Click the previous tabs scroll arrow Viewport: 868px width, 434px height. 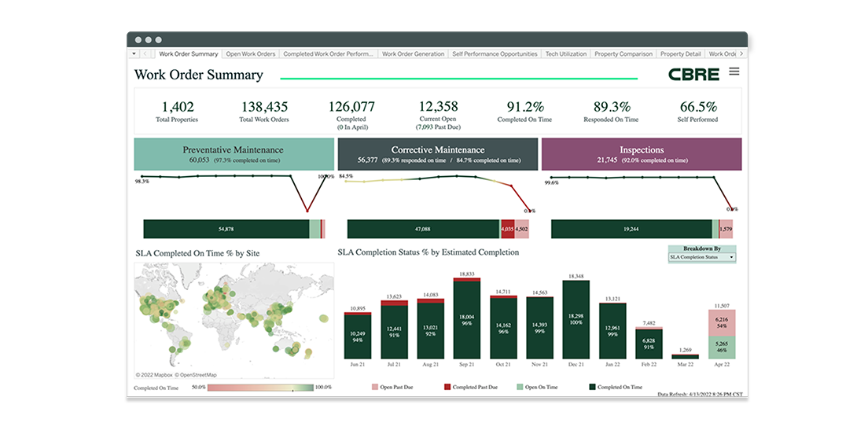146,54
